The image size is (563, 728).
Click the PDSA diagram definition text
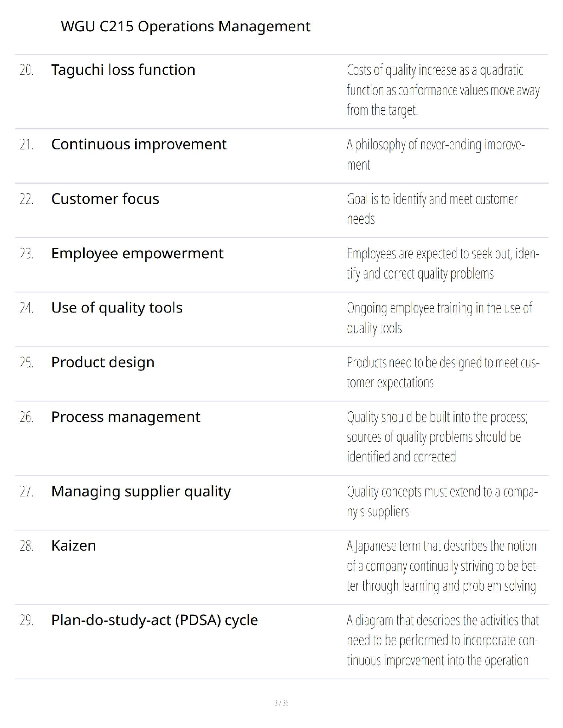pyautogui.click(x=443, y=641)
